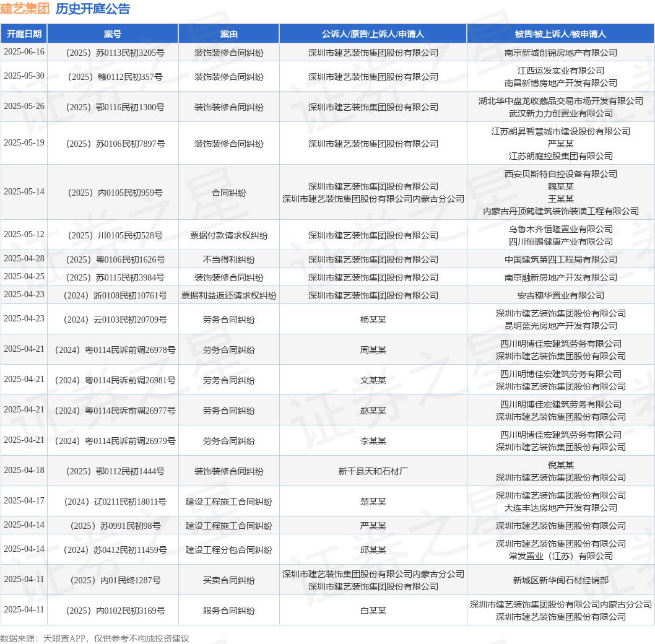Click the 建艺集团 title text

(25, 9)
